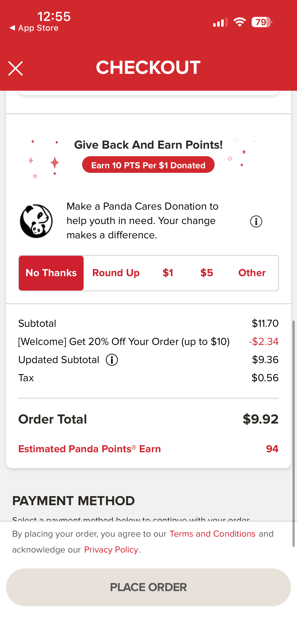Close checkout with the X icon
The width and height of the screenshot is (297, 644).
point(16,68)
